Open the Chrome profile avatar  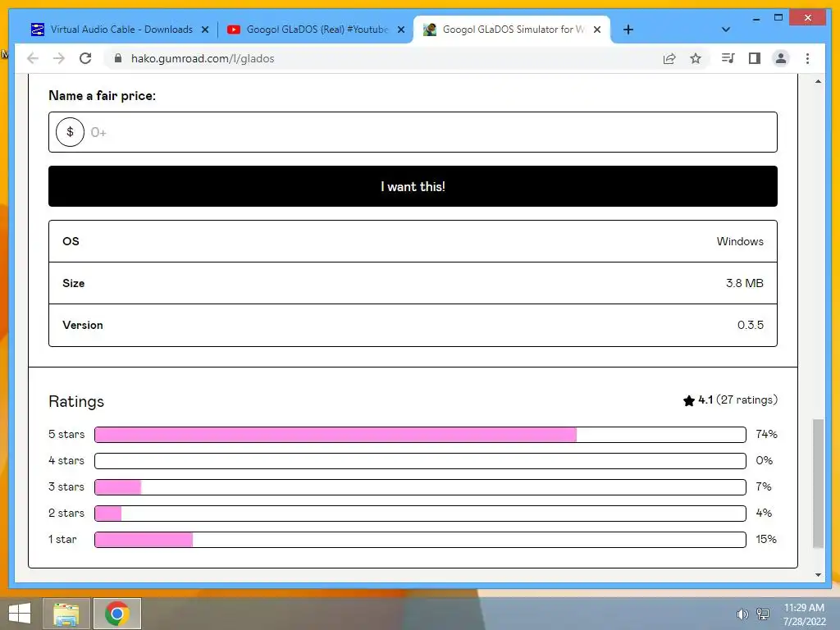[x=781, y=58]
